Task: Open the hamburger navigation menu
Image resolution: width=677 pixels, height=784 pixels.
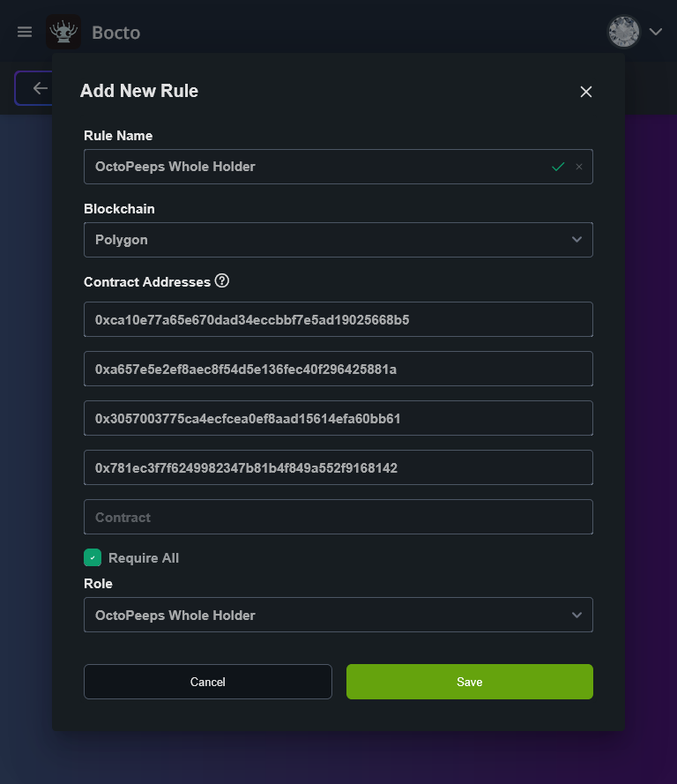Action: pyautogui.click(x=25, y=33)
